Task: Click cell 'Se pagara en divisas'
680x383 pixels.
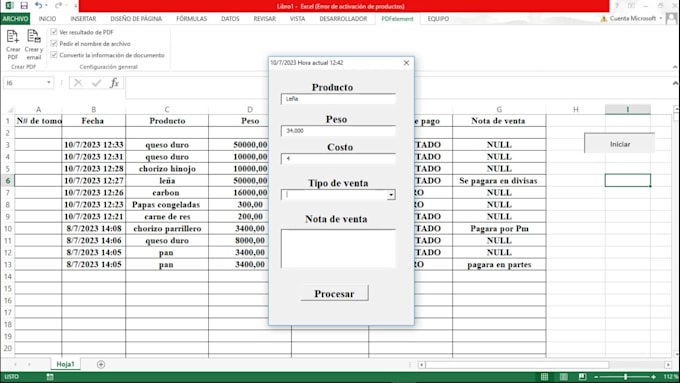Action: (x=499, y=181)
